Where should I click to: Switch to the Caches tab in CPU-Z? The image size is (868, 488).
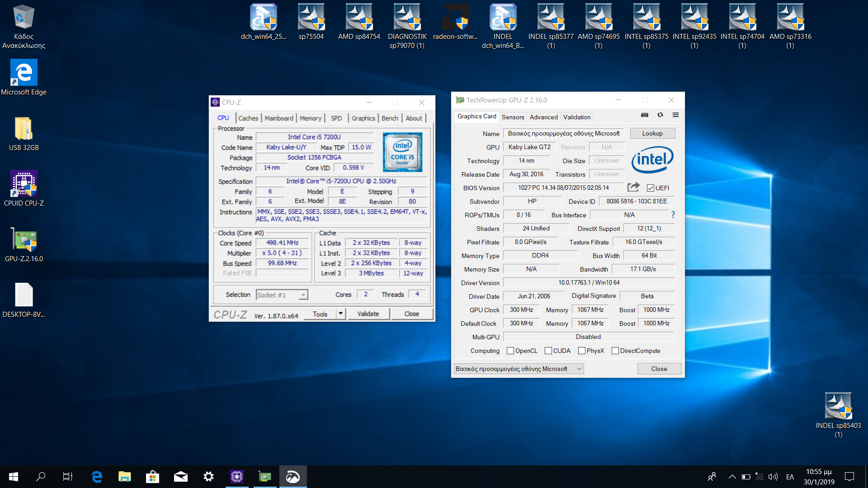248,118
